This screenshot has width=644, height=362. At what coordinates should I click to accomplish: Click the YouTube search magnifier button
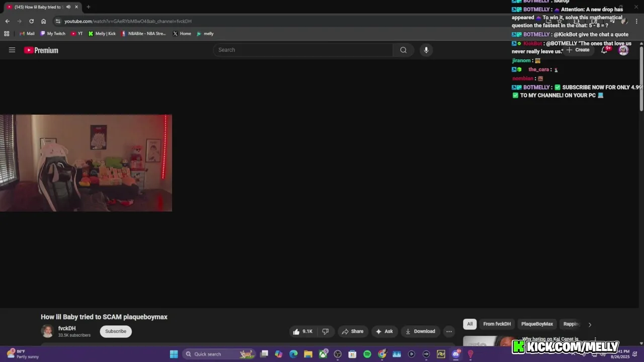click(x=403, y=50)
